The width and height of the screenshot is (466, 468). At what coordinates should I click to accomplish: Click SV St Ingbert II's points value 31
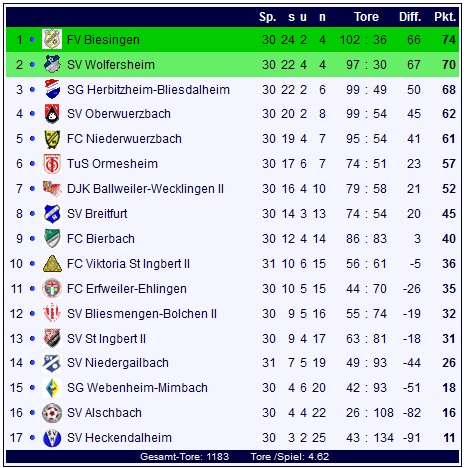pyautogui.click(x=449, y=339)
